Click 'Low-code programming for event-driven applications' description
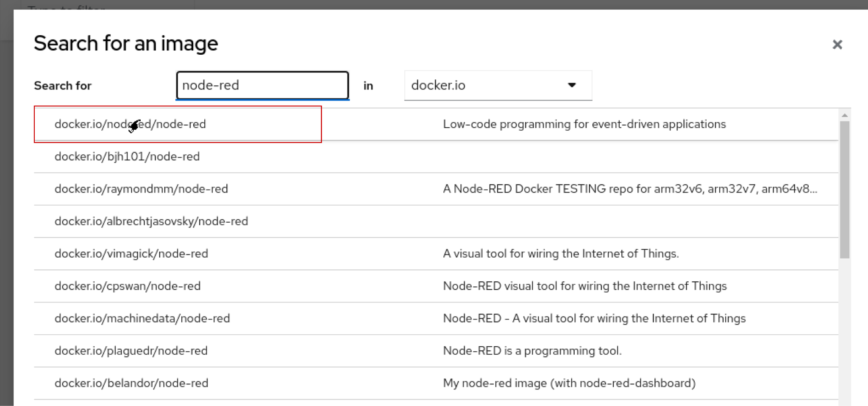 coord(584,124)
